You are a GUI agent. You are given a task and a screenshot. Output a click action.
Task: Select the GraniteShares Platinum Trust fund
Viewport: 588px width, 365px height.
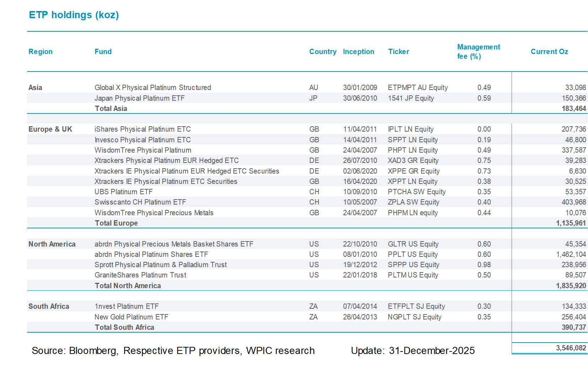(140, 275)
